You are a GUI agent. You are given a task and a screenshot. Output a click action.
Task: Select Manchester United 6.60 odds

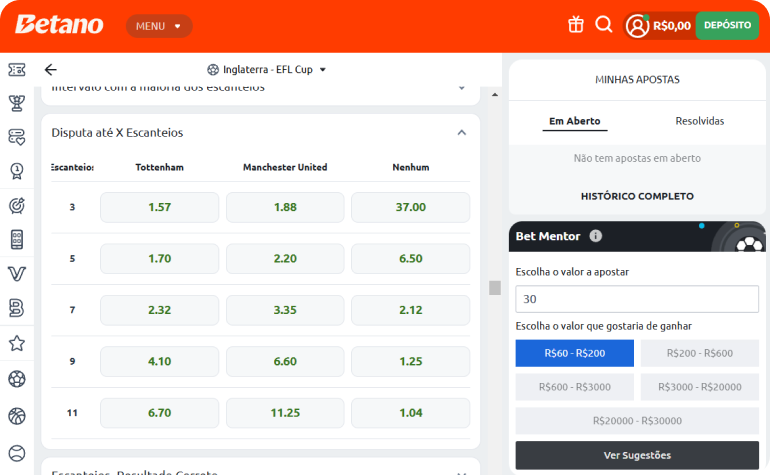pyautogui.click(x=285, y=362)
